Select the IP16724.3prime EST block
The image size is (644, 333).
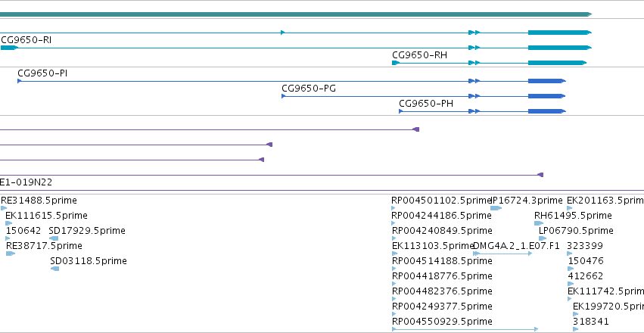pos(496,208)
